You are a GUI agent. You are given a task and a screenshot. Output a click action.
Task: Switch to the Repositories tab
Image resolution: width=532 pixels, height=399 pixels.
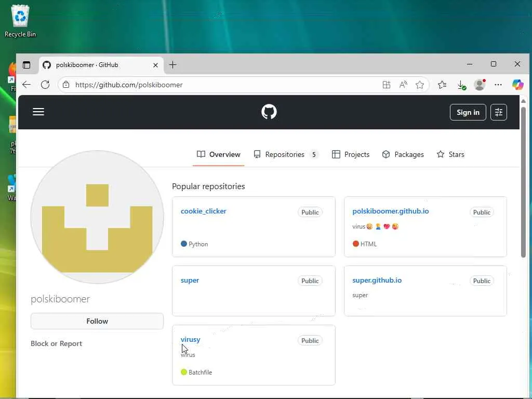[x=286, y=154]
